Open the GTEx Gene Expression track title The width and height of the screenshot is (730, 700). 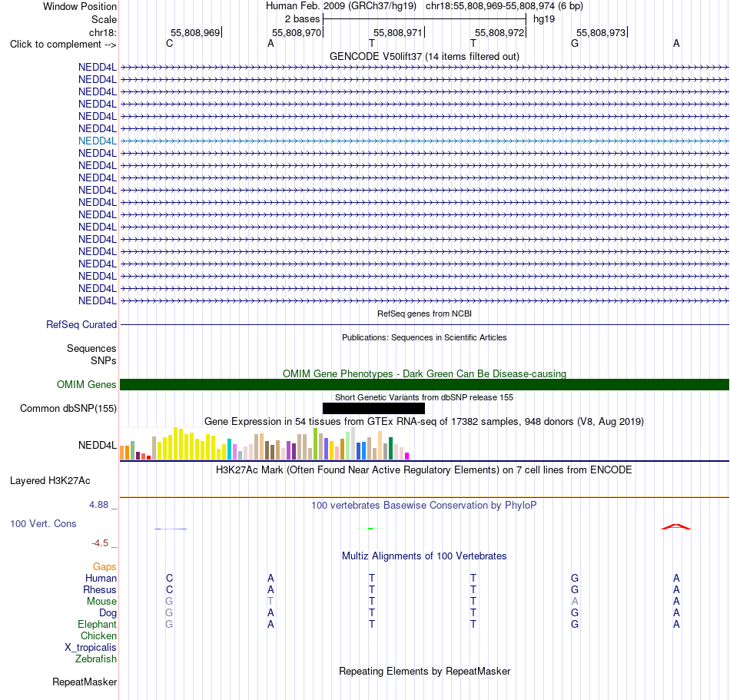(424, 422)
